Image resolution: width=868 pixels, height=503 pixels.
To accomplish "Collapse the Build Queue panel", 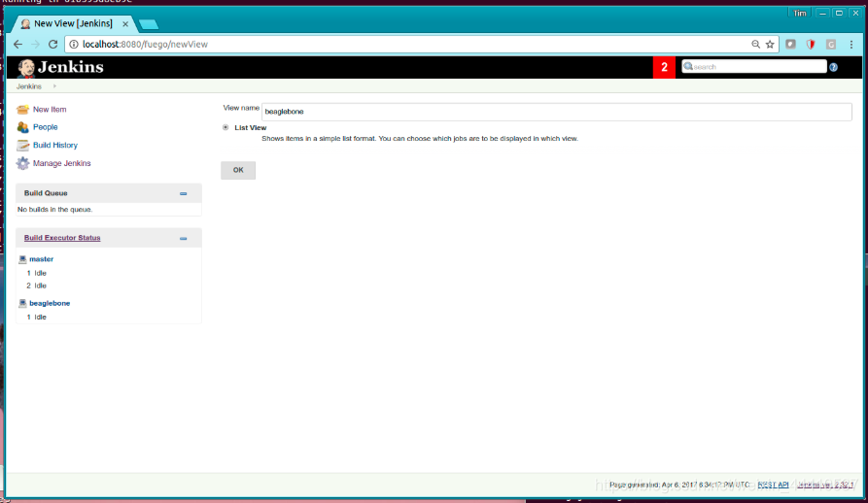I will pos(184,194).
